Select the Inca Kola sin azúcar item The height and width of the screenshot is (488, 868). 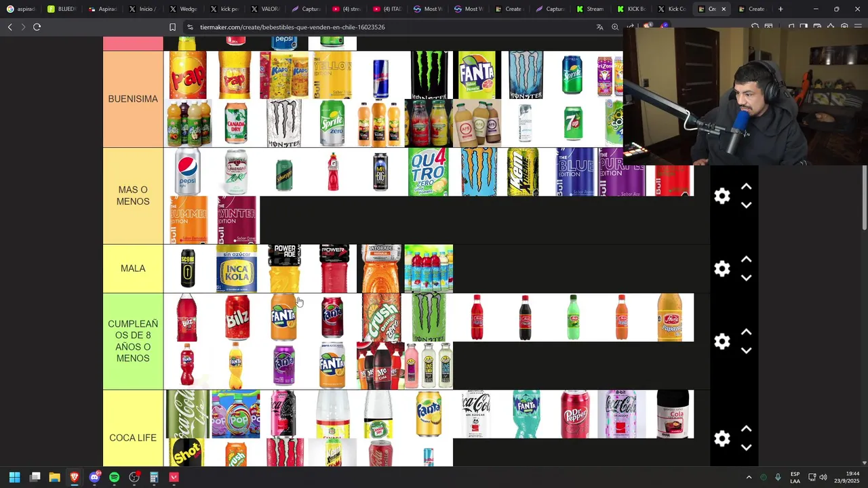[x=237, y=269]
